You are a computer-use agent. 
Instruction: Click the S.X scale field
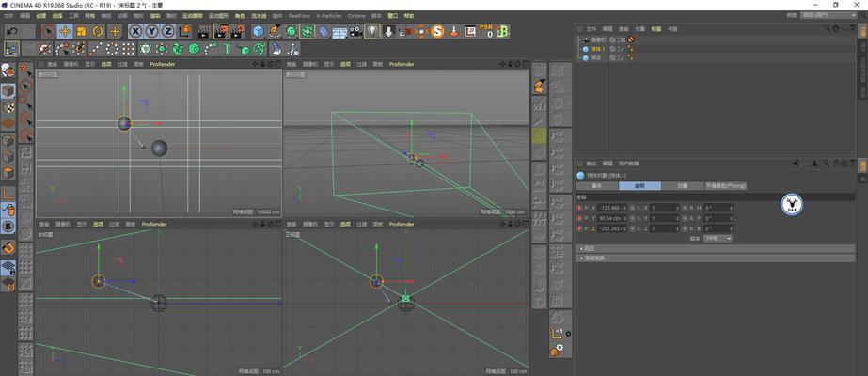666,208
